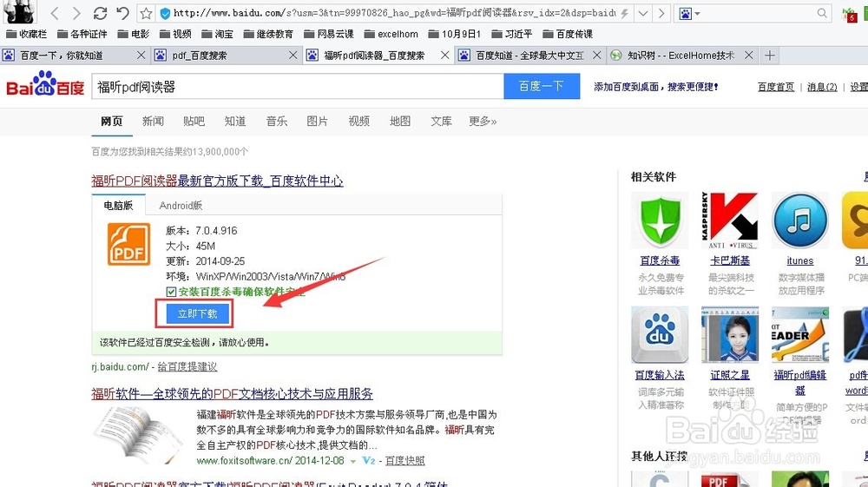
Task: Click the magnifier icon in browser search box
Action: tap(822, 13)
